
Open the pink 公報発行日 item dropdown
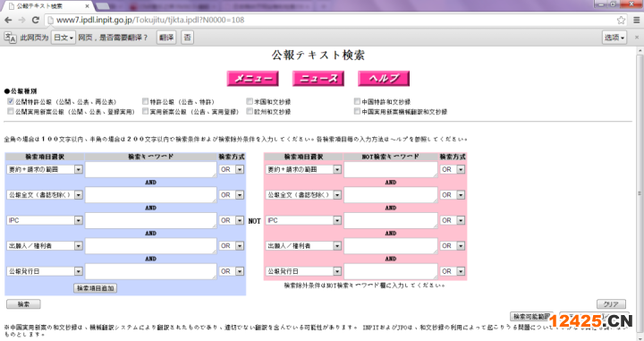(x=303, y=271)
